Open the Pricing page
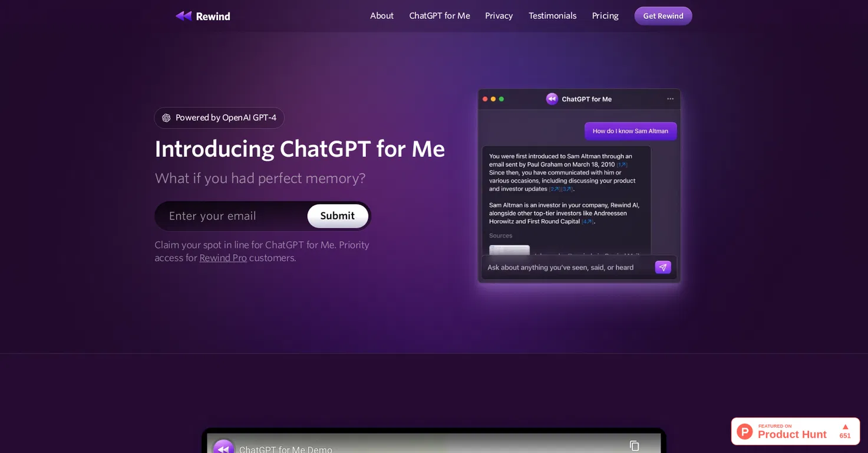The image size is (868, 453). click(605, 16)
